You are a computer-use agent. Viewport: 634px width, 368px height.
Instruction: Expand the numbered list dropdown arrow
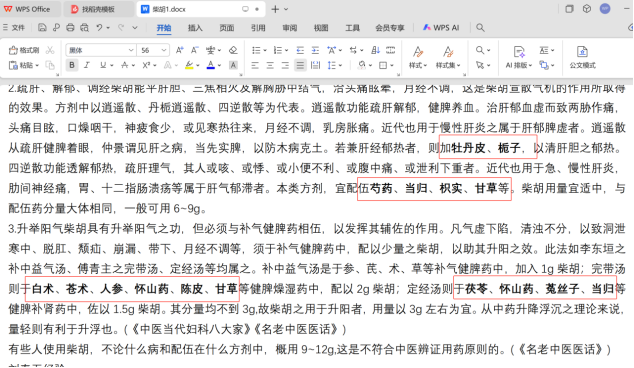coord(286,51)
